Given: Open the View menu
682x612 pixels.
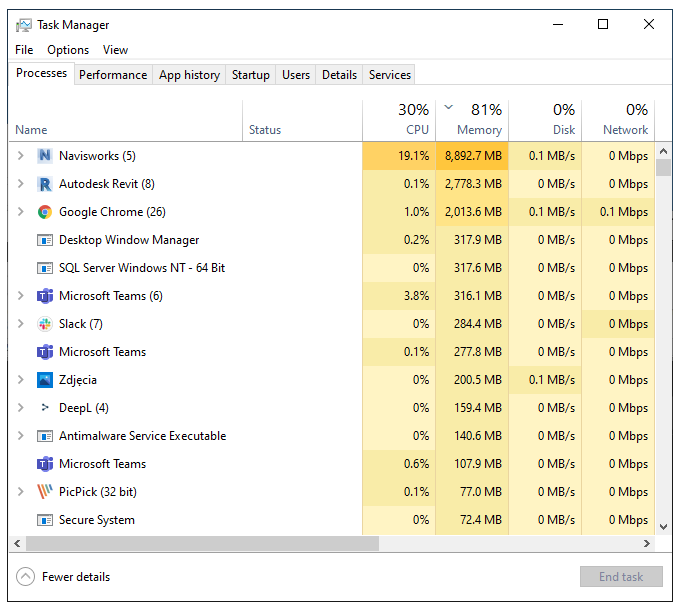Looking at the screenshot, I should click(x=115, y=50).
